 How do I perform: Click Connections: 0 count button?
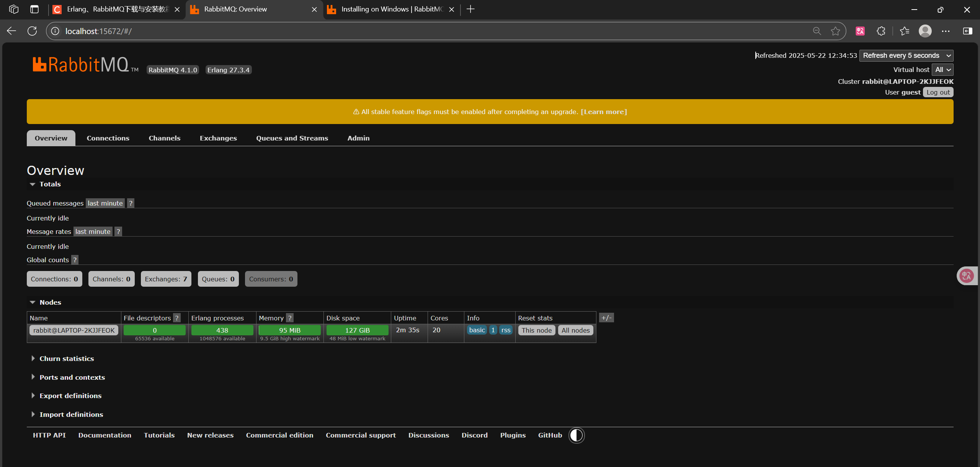(54, 279)
